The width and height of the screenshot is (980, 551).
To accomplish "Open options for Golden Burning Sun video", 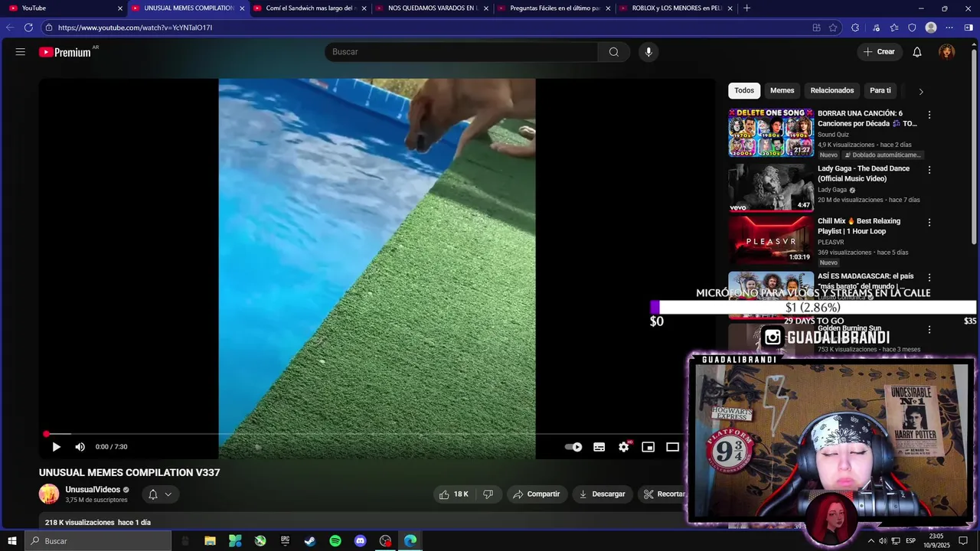I will [929, 330].
